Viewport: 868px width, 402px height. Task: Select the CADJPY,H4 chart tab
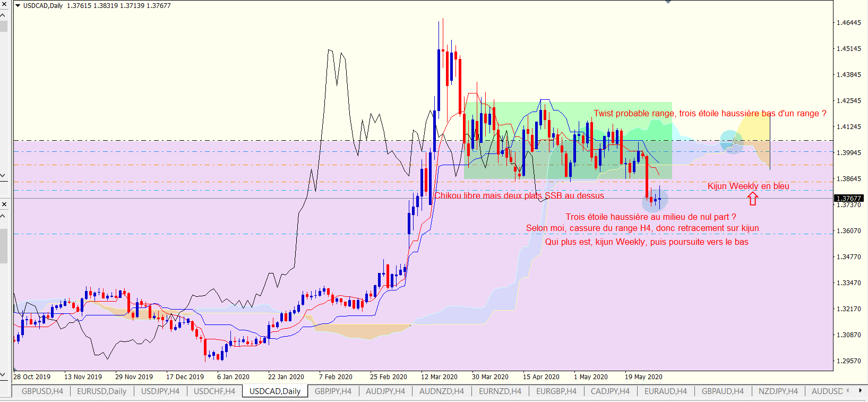610,391
